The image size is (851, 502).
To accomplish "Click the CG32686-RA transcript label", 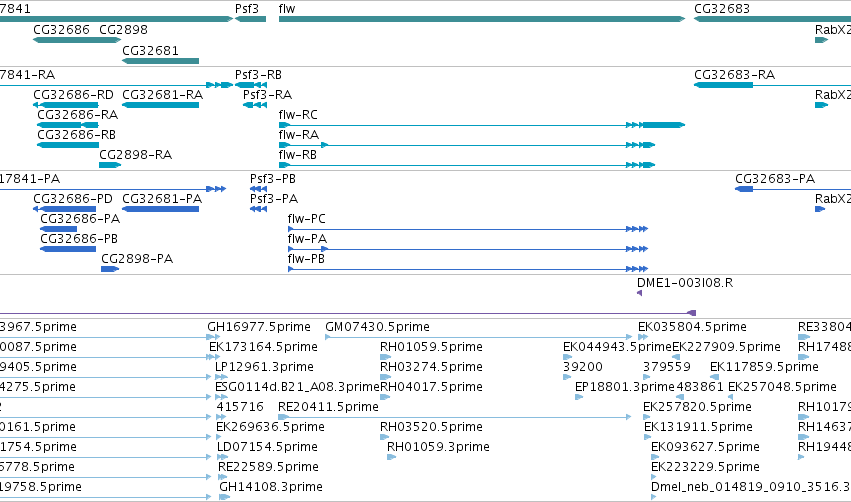I will (78, 115).
